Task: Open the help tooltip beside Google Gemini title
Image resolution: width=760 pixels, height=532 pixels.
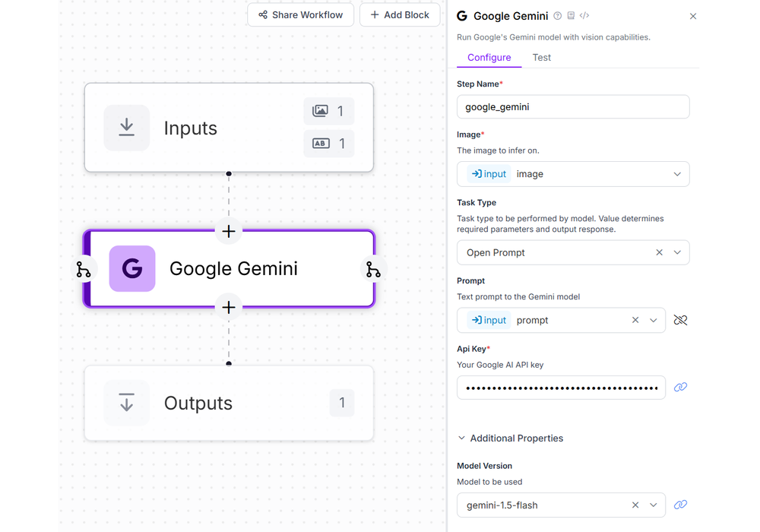Action: pyautogui.click(x=556, y=15)
